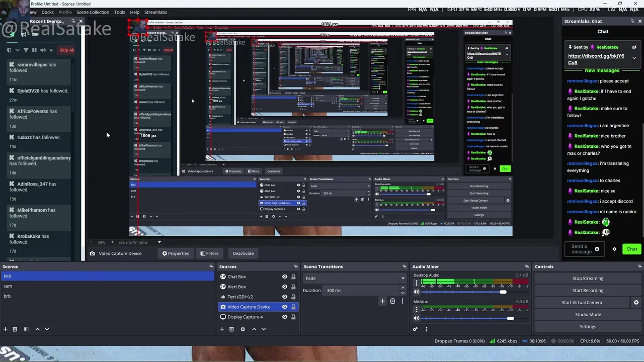Decrease transition Duration with down arrow
The image size is (644, 362).
(403, 293)
